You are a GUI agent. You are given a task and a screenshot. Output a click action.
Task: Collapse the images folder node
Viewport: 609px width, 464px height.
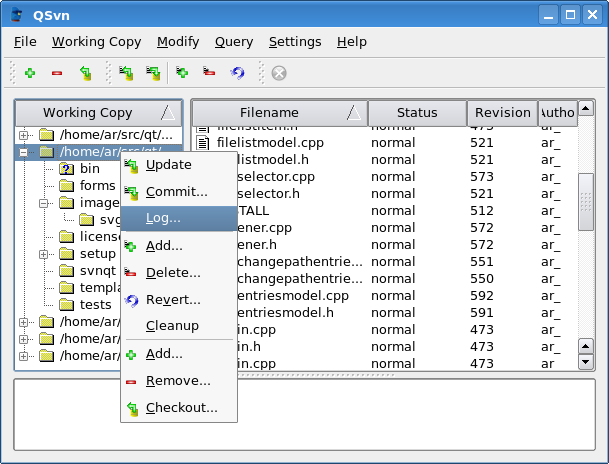44,203
